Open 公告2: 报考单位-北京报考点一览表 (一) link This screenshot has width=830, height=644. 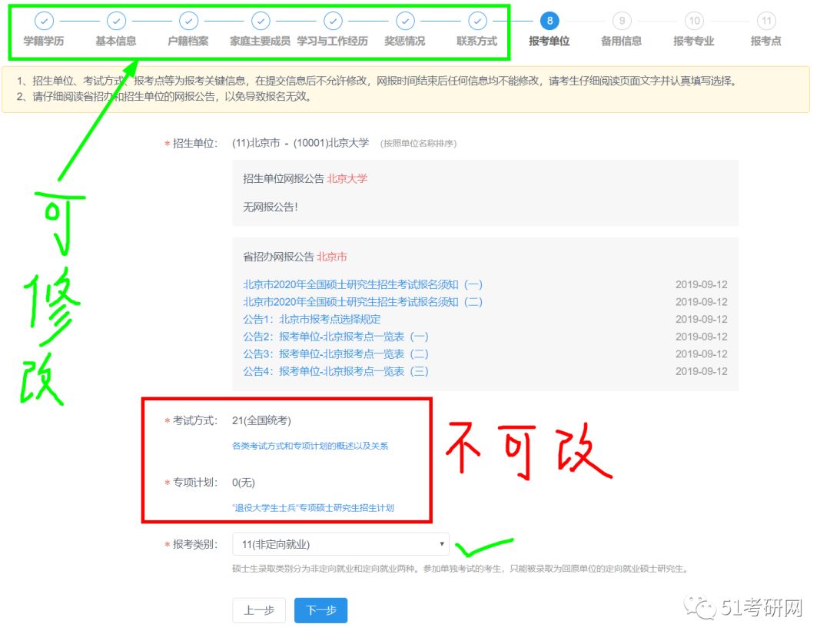pos(336,337)
